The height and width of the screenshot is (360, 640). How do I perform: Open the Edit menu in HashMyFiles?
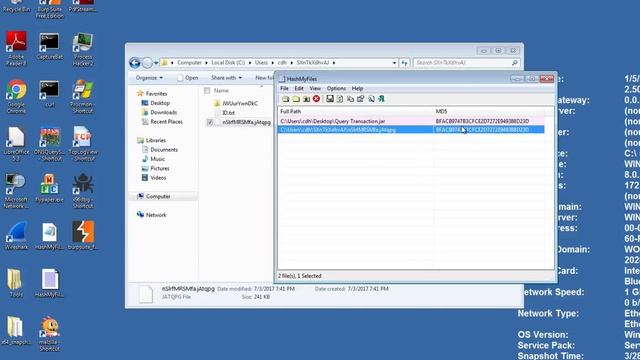pos(299,88)
